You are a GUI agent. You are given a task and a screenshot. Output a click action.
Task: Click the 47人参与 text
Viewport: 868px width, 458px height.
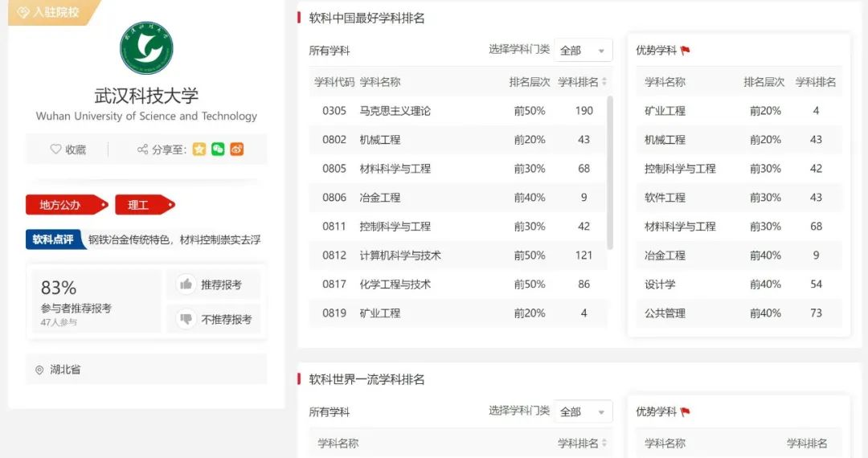tap(59, 322)
